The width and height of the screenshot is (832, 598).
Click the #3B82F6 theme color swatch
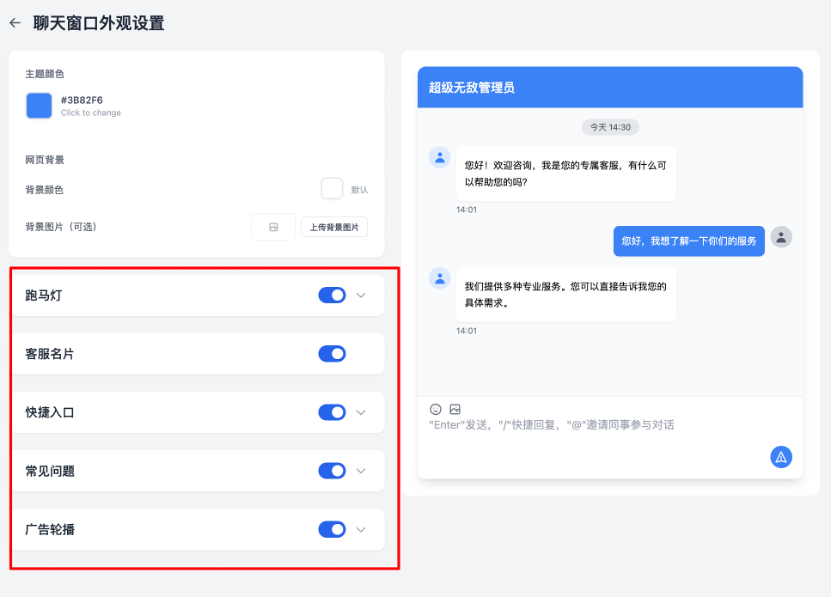point(38,106)
